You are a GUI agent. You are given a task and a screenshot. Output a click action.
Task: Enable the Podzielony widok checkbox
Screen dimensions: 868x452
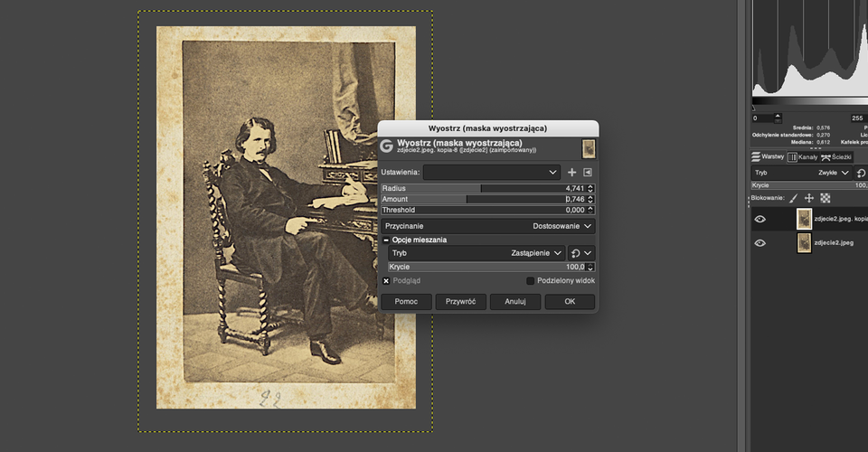[531, 281]
